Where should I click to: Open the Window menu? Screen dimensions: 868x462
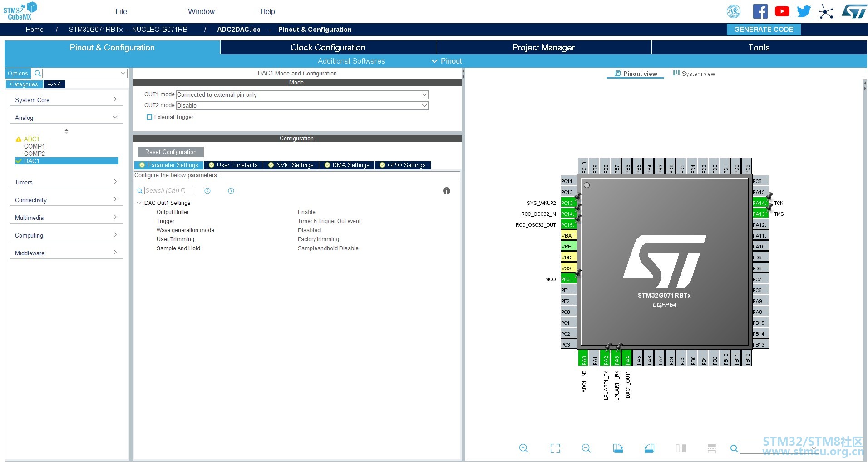[x=202, y=11]
